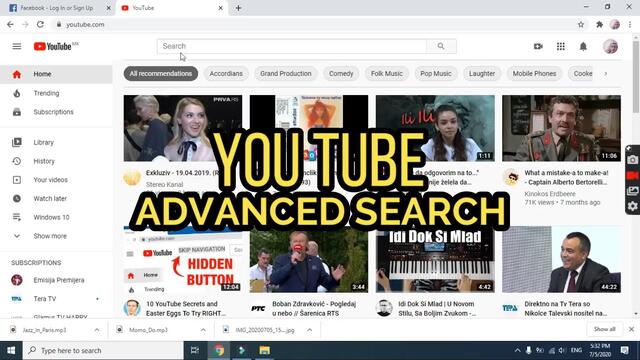
Task: Bookmark this page with the star
Action: click(581, 24)
